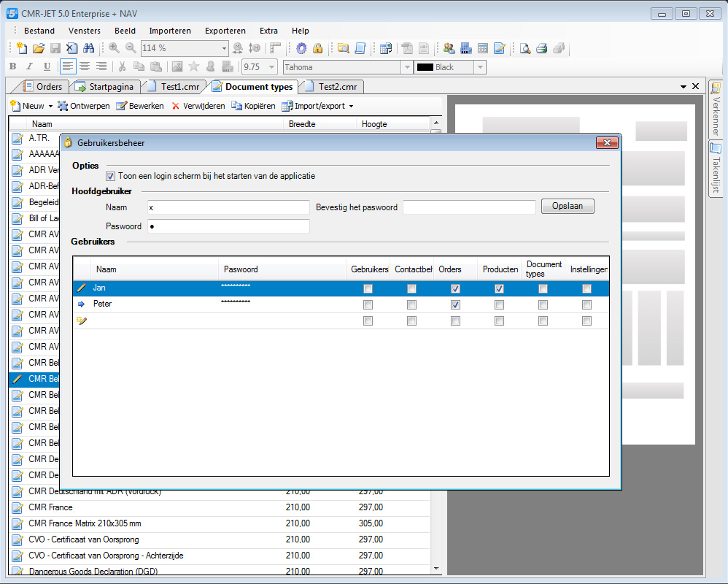Click the Verwijderen button
The height and width of the screenshot is (584, 728).
click(x=198, y=107)
